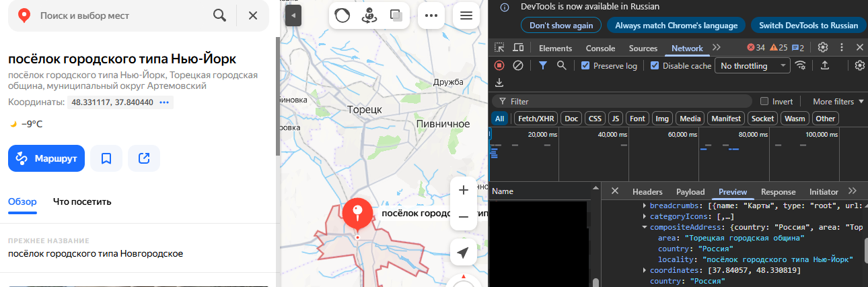Image resolution: width=868 pixels, height=287 pixels.
Task: Focus the 'Поиск и выбор мест' search field
Action: coord(121,15)
